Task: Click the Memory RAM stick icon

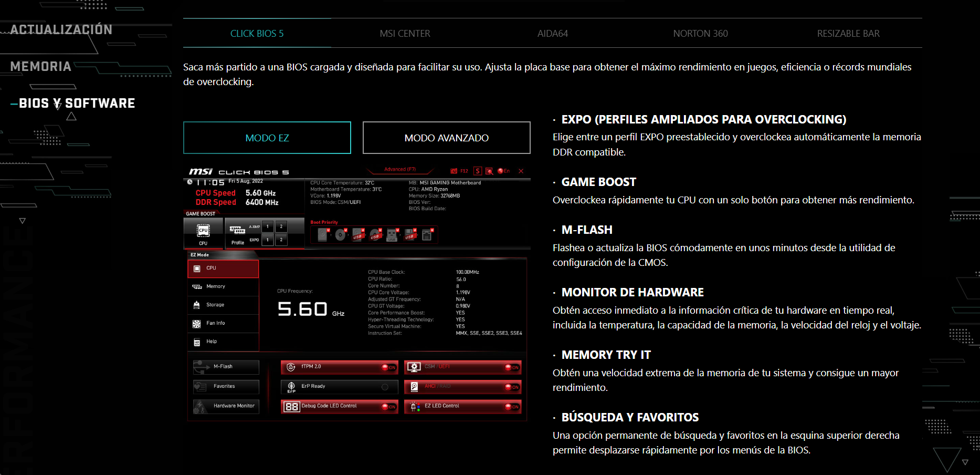Action: (x=197, y=287)
